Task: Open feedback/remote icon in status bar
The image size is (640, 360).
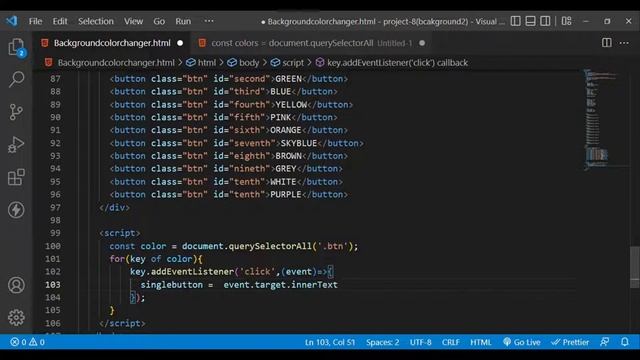Action: click(x=605, y=342)
